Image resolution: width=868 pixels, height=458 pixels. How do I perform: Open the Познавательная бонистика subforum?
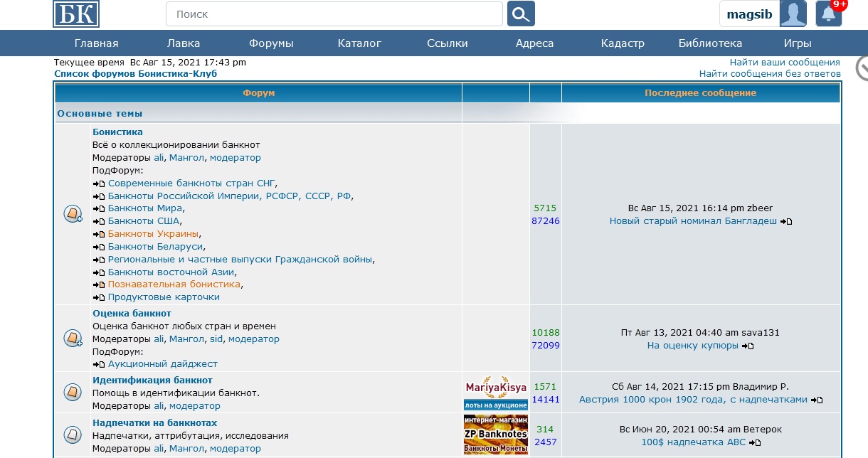174,284
